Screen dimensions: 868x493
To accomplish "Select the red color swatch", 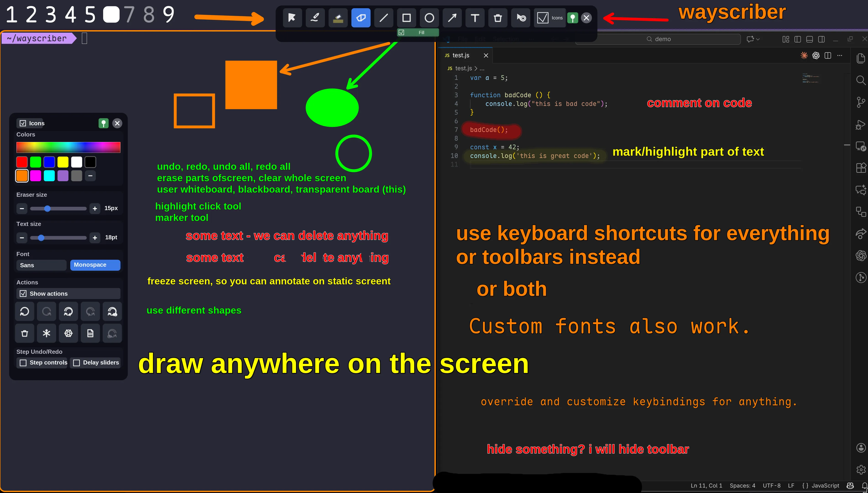I will (22, 162).
